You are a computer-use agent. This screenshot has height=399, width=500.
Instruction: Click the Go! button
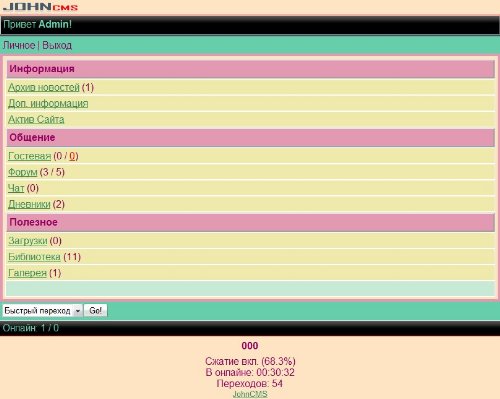[x=95, y=311]
